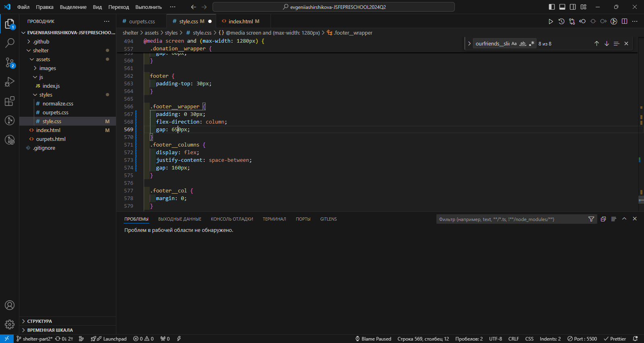Go back in navigation history
644x343 pixels.
click(194, 7)
